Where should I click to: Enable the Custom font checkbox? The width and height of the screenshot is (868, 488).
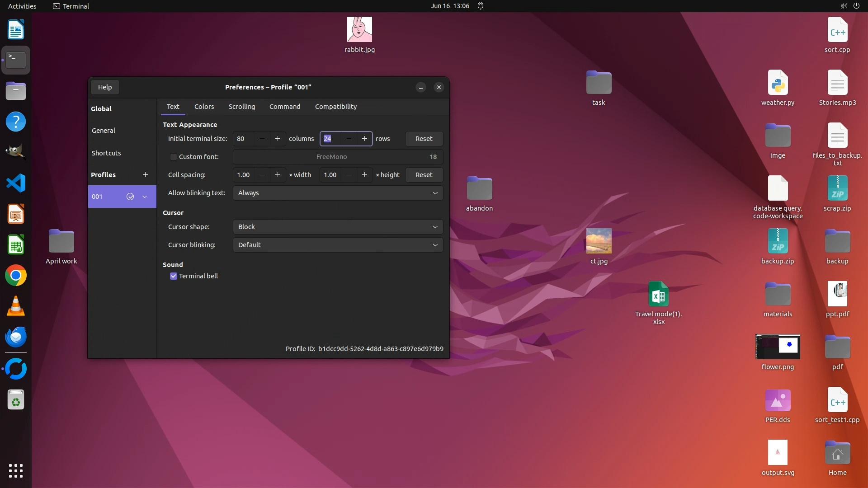(x=173, y=157)
